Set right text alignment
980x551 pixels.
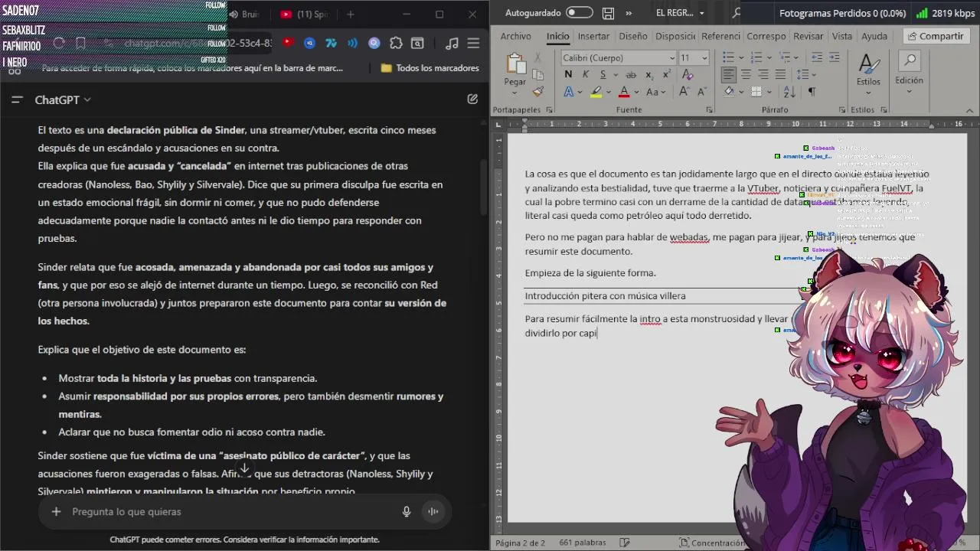(x=763, y=74)
